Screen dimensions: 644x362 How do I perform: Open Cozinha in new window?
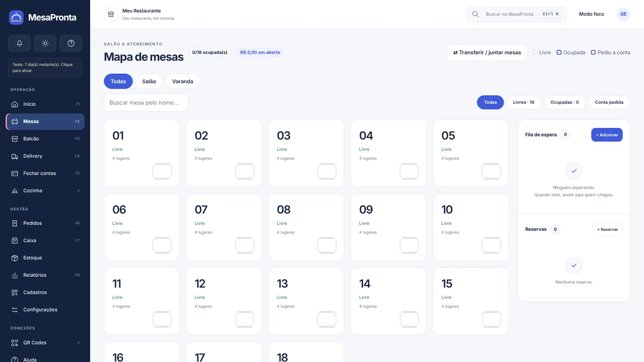[45, 191]
